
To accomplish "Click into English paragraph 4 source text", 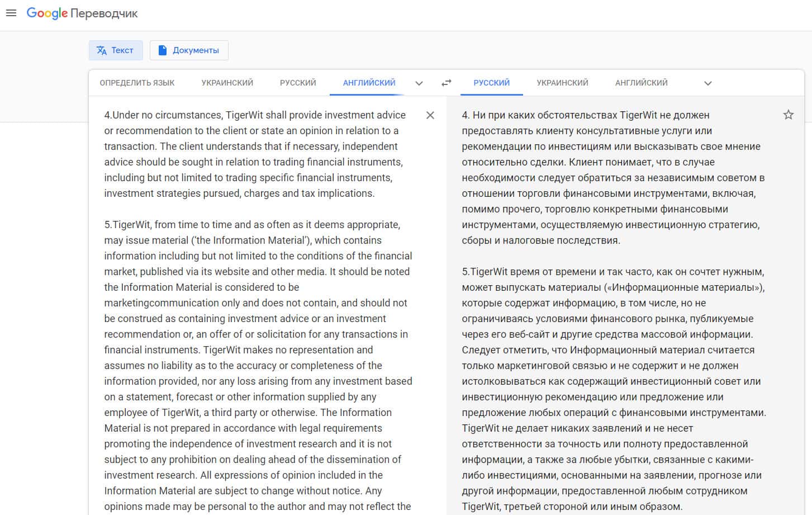I will pyautogui.click(x=254, y=154).
